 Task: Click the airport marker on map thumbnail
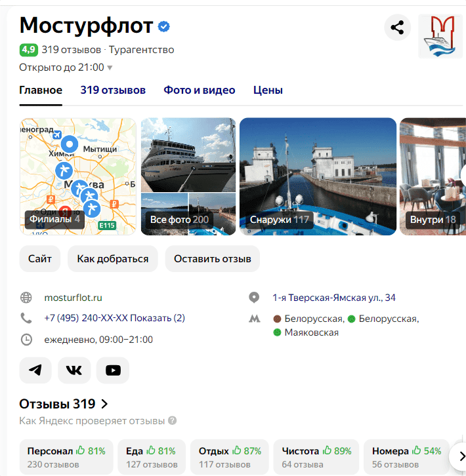pyautogui.click(x=57, y=135)
